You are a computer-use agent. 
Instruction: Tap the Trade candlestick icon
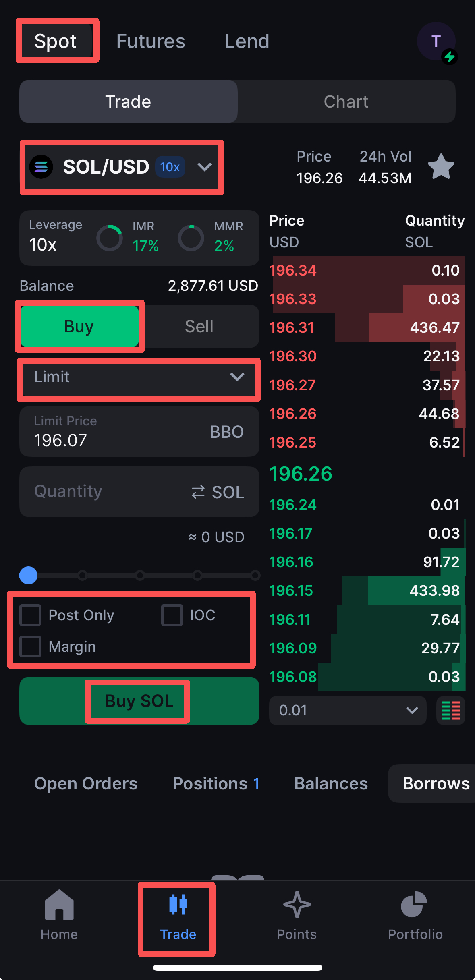(178, 905)
